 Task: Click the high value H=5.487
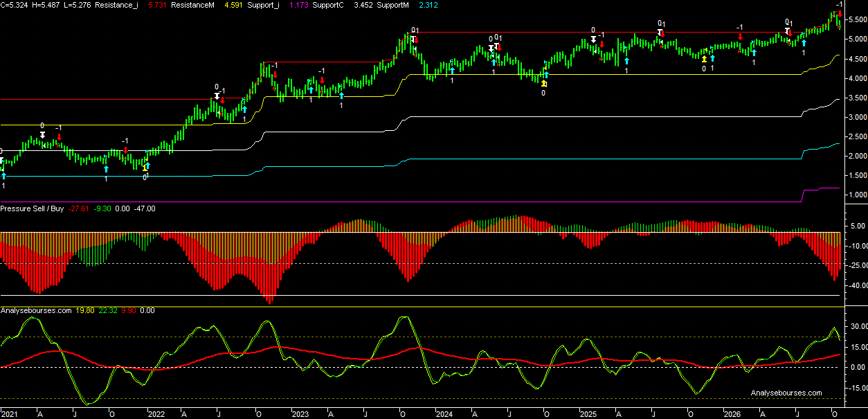(x=44, y=4)
